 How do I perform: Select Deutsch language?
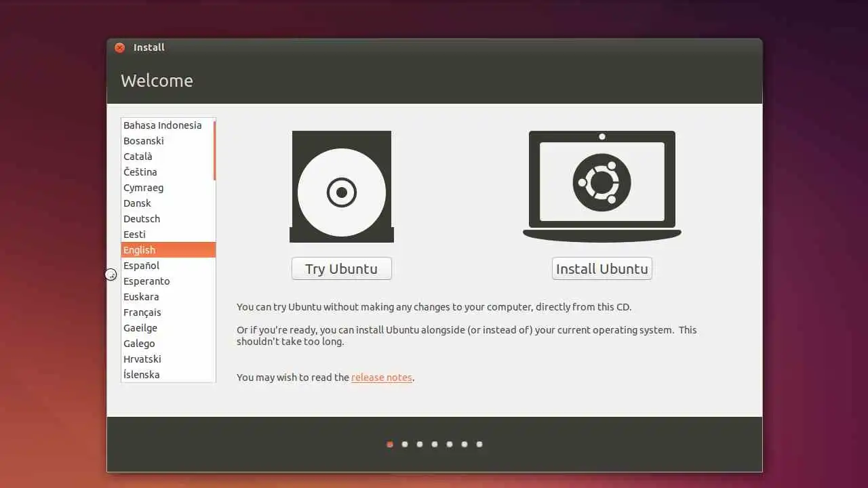click(x=167, y=219)
